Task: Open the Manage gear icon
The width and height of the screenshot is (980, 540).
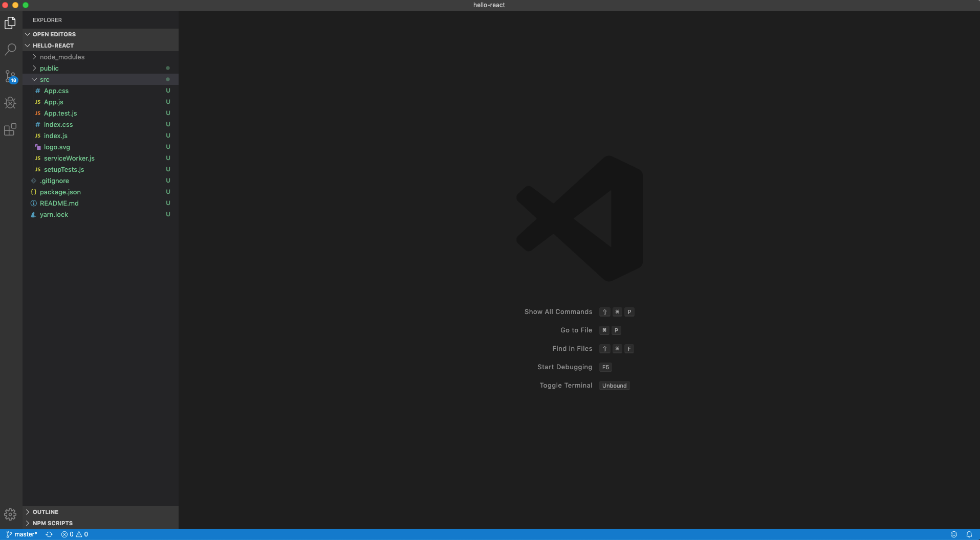Action: [x=10, y=514]
